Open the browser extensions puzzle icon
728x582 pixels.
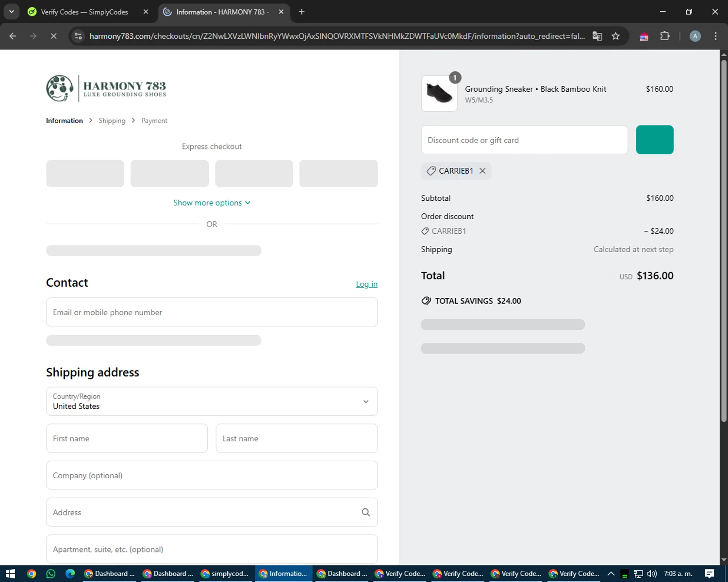point(665,36)
